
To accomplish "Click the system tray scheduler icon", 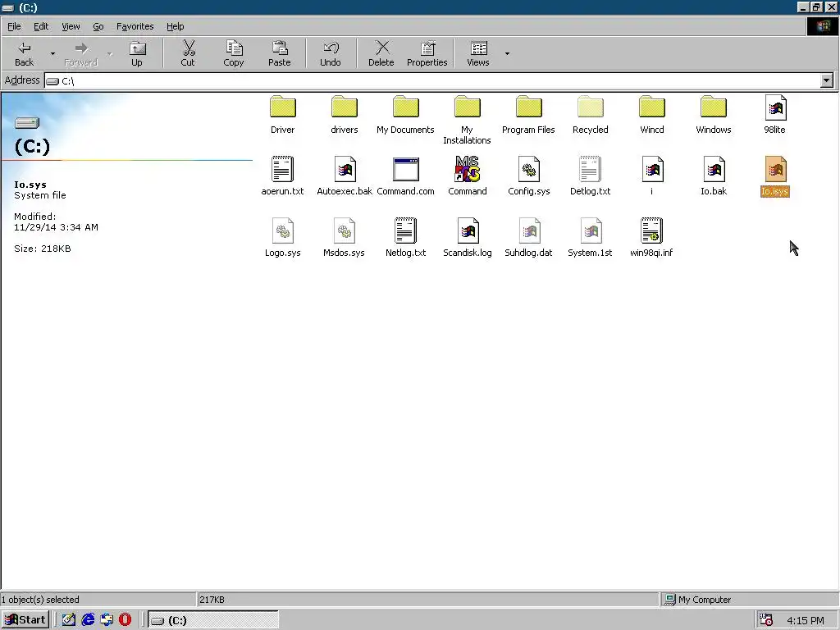I will click(766, 620).
